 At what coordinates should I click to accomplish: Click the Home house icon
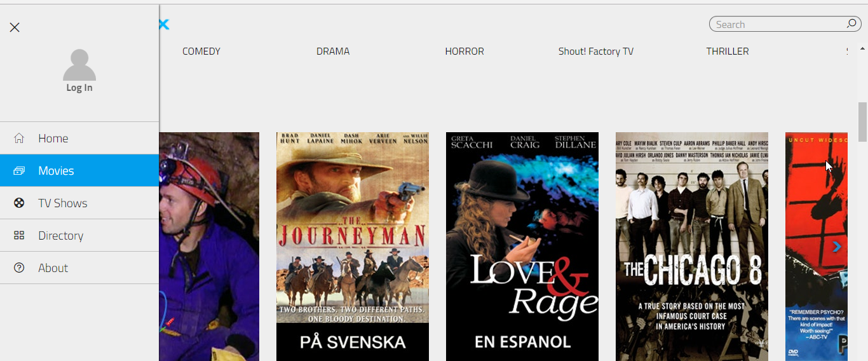tap(19, 138)
